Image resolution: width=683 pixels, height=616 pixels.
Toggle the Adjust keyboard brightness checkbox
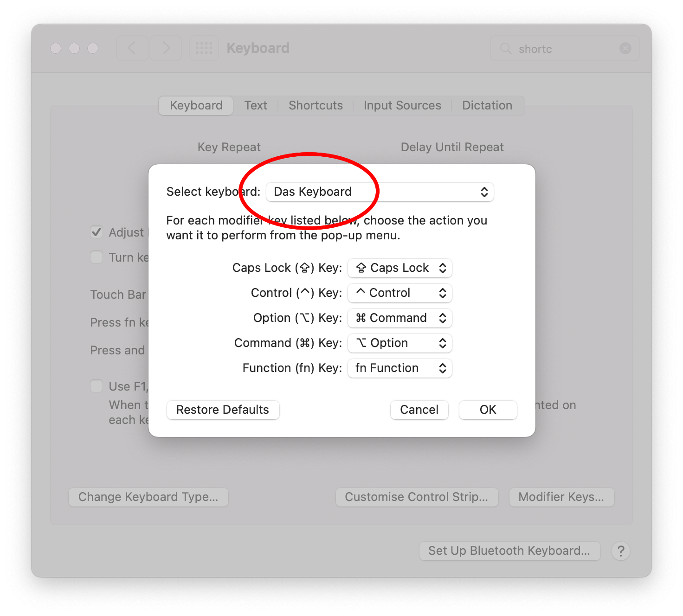pos(97,232)
